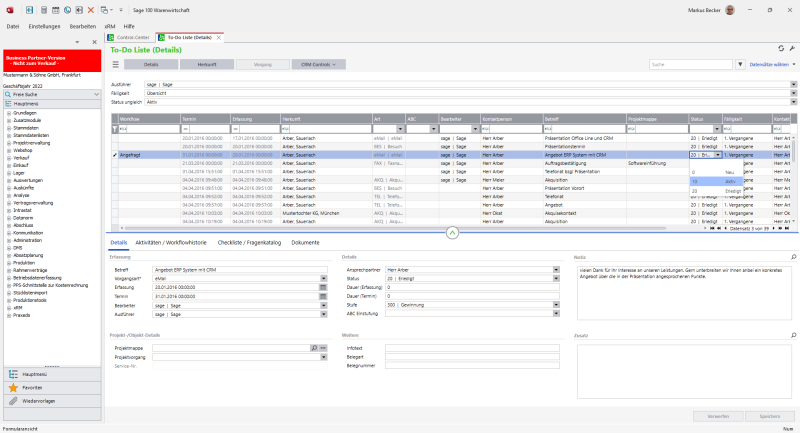Click the Herkunft button

(x=207, y=64)
